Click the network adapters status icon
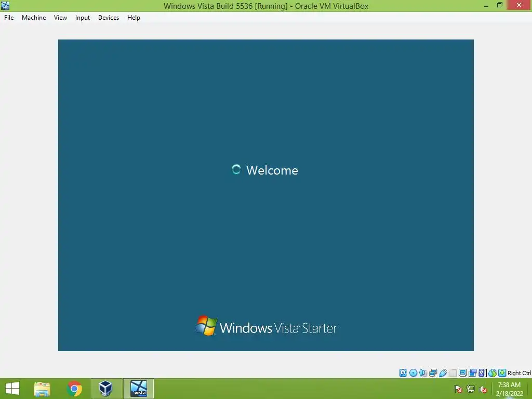The image size is (532, 399). (433, 373)
